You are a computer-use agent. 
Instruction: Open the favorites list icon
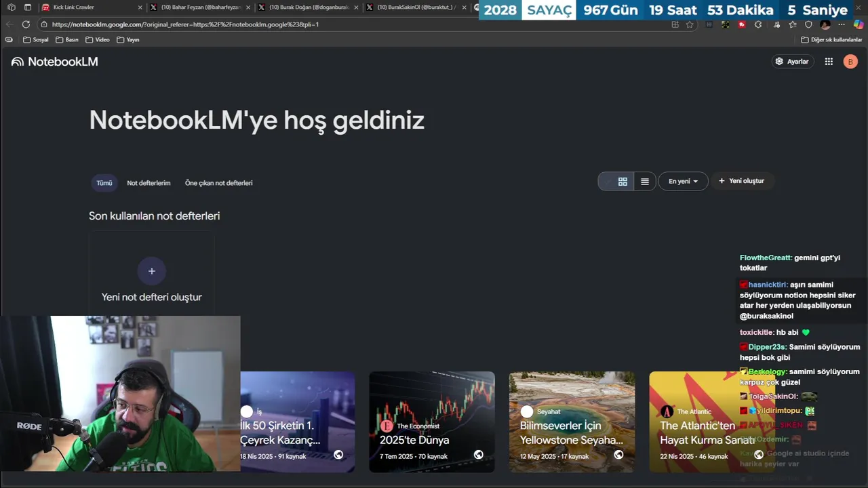click(x=793, y=24)
